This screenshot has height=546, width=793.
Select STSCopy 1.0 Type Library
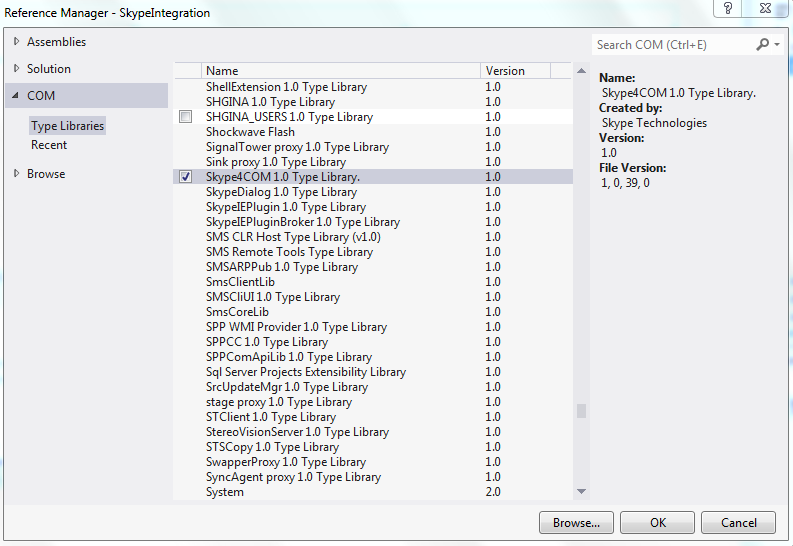(x=373, y=447)
